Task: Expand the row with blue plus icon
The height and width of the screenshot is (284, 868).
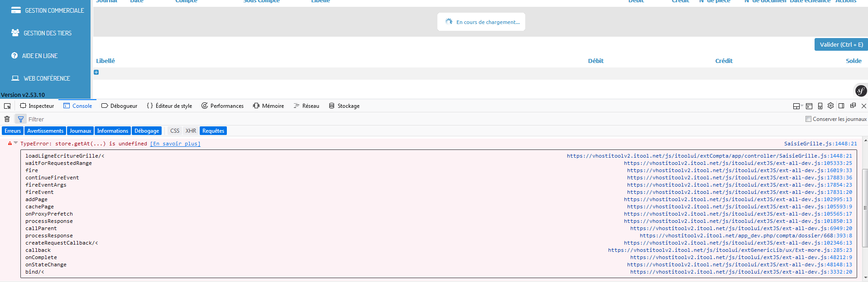Action: (96, 72)
